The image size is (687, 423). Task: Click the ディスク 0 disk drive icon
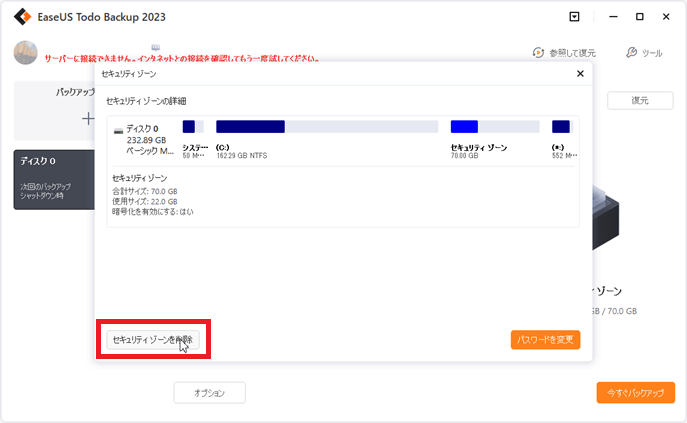[119, 130]
